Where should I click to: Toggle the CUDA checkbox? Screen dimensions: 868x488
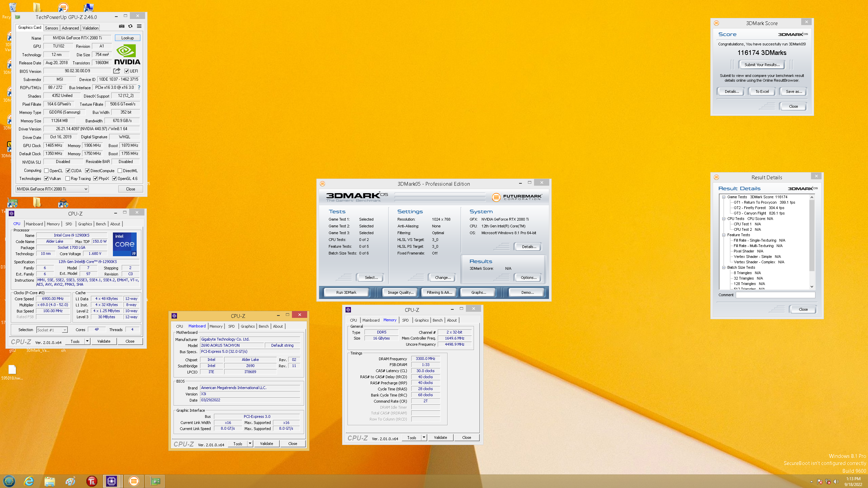tap(68, 171)
